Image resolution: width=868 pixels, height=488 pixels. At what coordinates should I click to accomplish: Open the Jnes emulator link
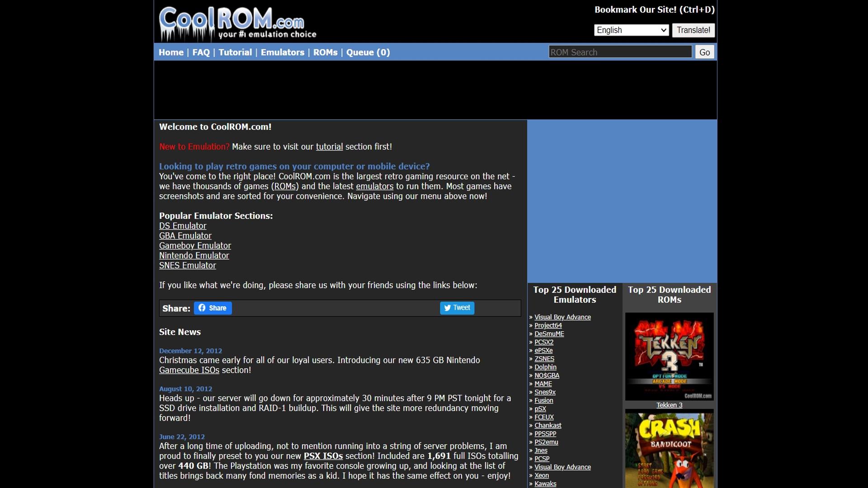click(x=541, y=451)
